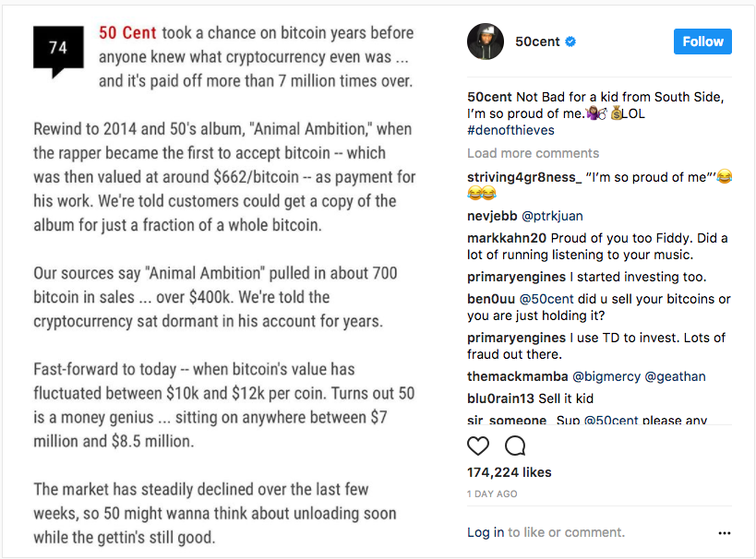Open striving4gr8ness_ commenter profile
756x559 pixels.
524,177
